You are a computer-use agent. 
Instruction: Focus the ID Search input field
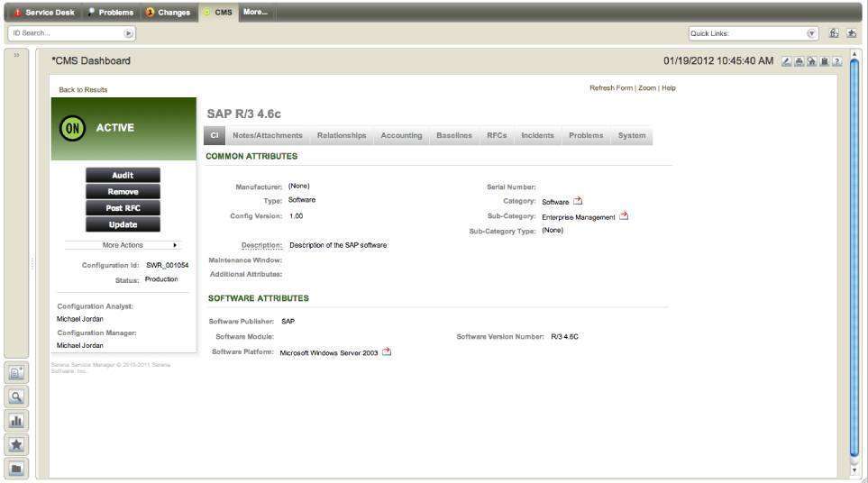point(67,33)
